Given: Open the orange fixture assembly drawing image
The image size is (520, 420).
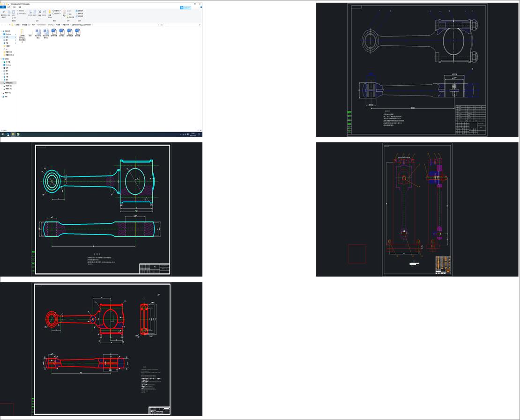Looking at the screenshot, I should [417, 209].
